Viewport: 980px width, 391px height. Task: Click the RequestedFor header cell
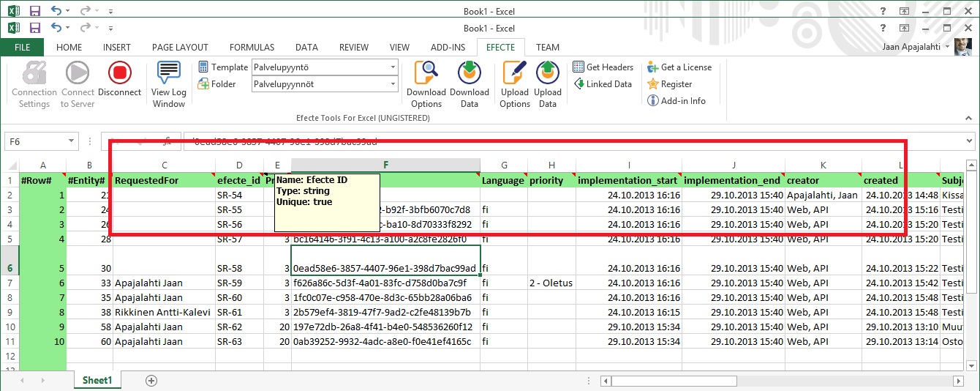165,180
